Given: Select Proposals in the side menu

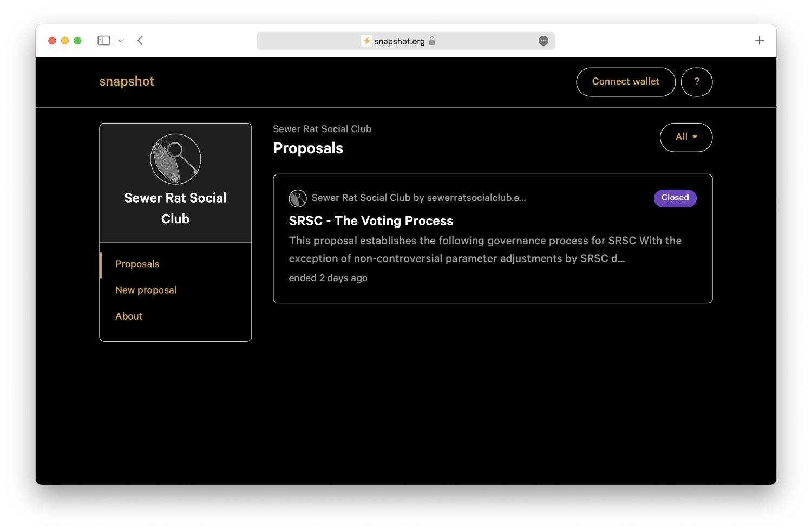Looking at the screenshot, I should (x=137, y=264).
